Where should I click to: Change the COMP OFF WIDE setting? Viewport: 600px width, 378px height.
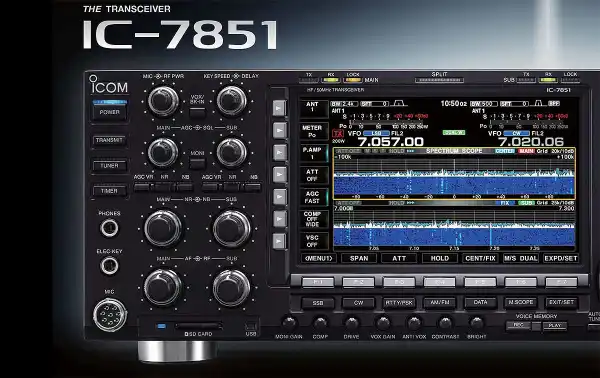point(314,219)
